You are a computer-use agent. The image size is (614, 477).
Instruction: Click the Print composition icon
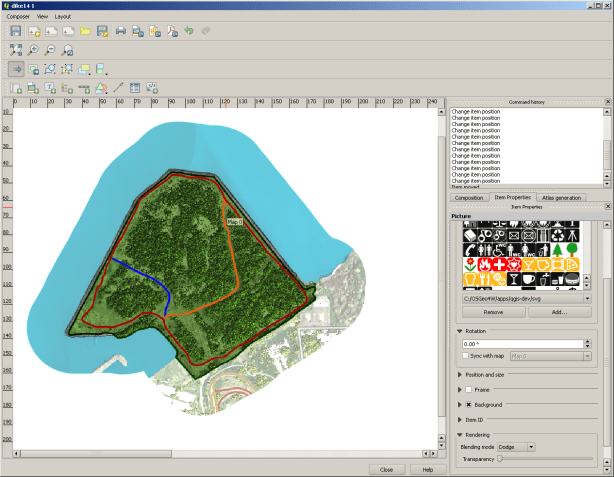[x=120, y=32]
